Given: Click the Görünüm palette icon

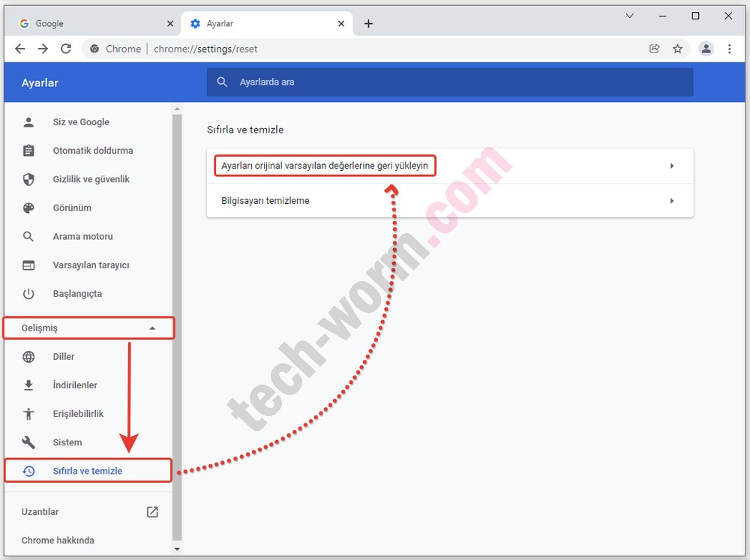Looking at the screenshot, I should [28, 208].
